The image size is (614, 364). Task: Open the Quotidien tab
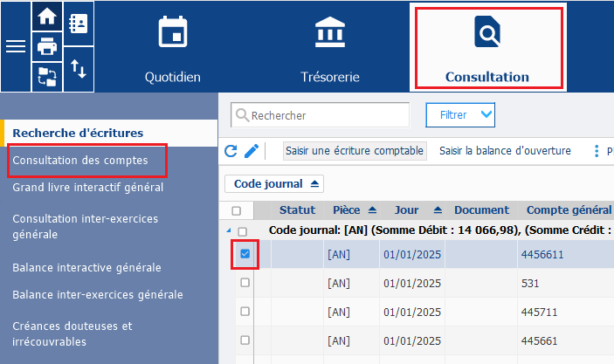tap(173, 46)
